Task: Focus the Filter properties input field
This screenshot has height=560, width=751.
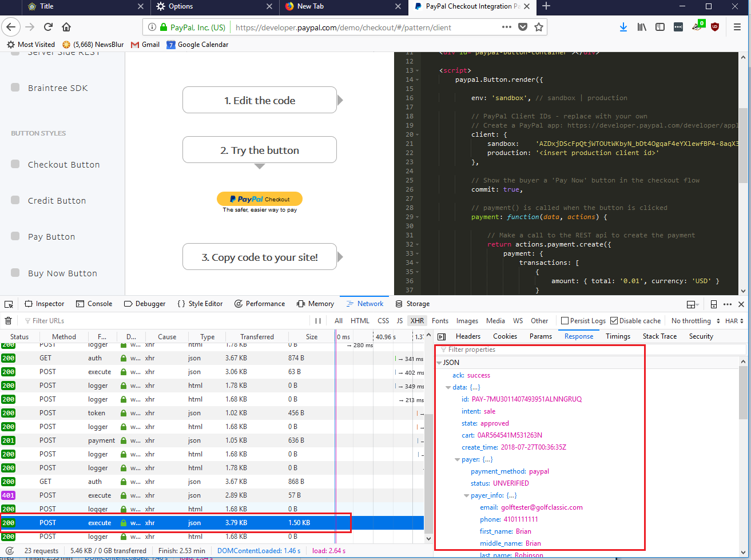Action: click(x=592, y=349)
